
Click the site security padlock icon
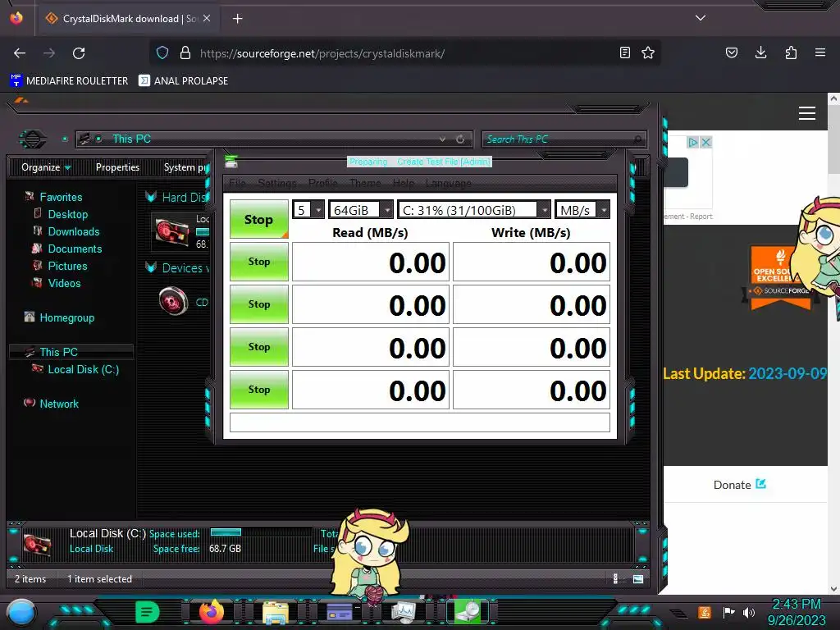coord(185,52)
